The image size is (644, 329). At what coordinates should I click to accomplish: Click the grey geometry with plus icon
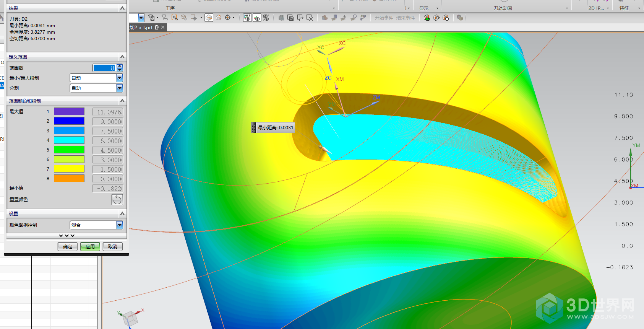pos(344,18)
